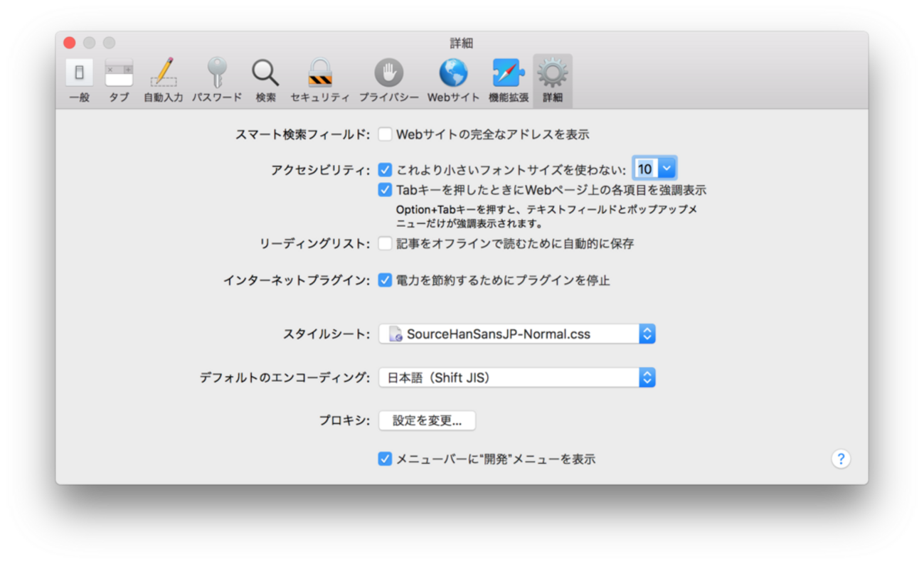The image size is (924, 564).
Task: Open the SourceHanSansJP-Normal.css stylesheet dropdown
Action: click(516, 334)
